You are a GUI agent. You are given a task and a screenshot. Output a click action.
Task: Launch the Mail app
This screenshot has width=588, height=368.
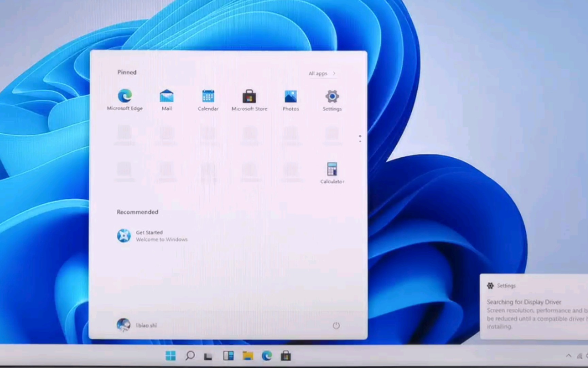tap(166, 99)
